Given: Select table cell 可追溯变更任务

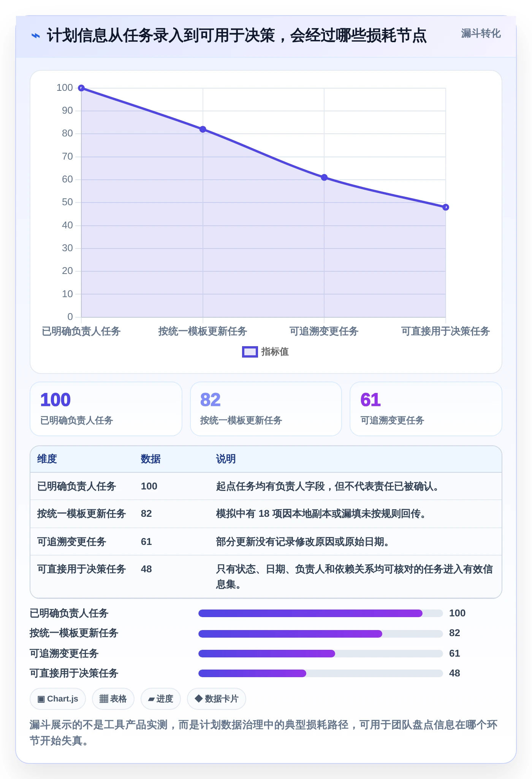Looking at the screenshot, I should [x=71, y=542].
